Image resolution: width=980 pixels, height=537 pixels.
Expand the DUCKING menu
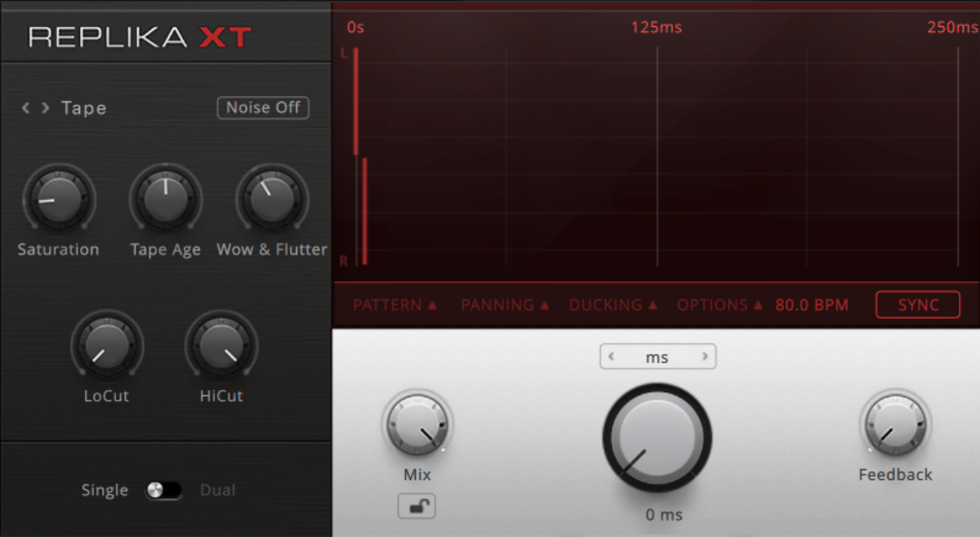tap(613, 305)
